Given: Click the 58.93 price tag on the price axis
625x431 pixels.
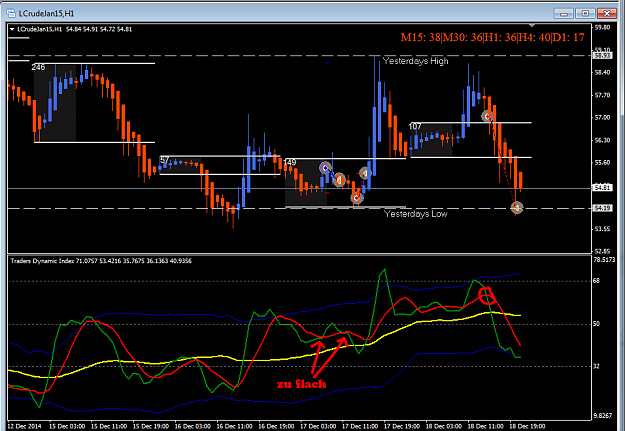Looking at the screenshot, I should coord(602,55).
